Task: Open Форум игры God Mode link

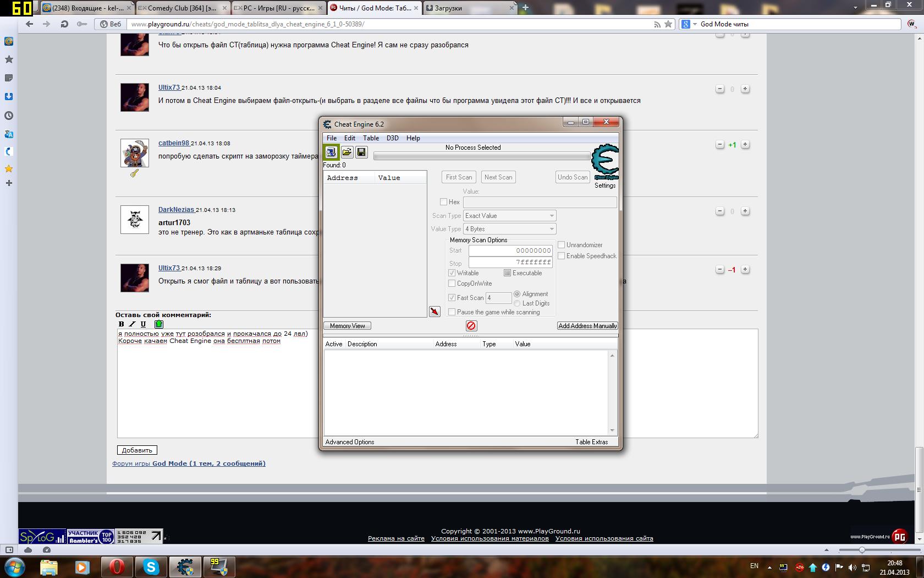Action: [x=189, y=464]
